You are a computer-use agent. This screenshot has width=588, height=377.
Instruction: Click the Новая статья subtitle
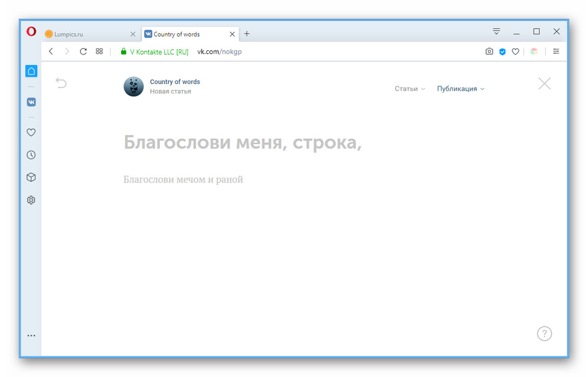click(171, 92)
